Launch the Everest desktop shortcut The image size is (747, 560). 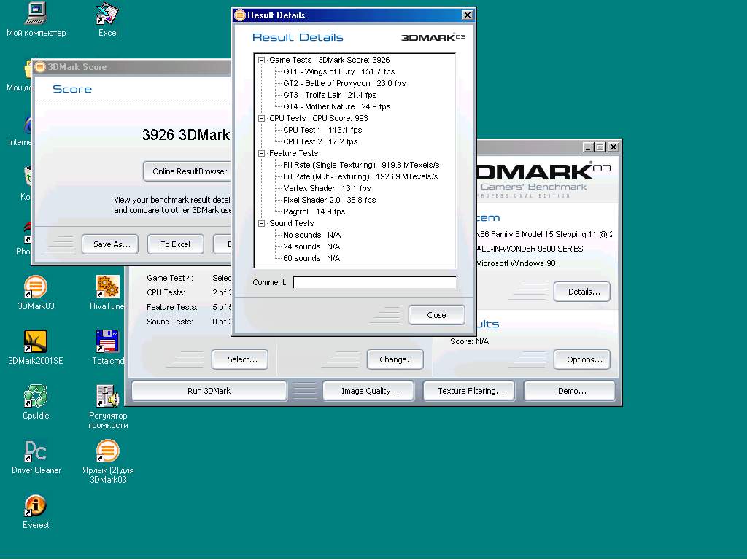(35, 505)
